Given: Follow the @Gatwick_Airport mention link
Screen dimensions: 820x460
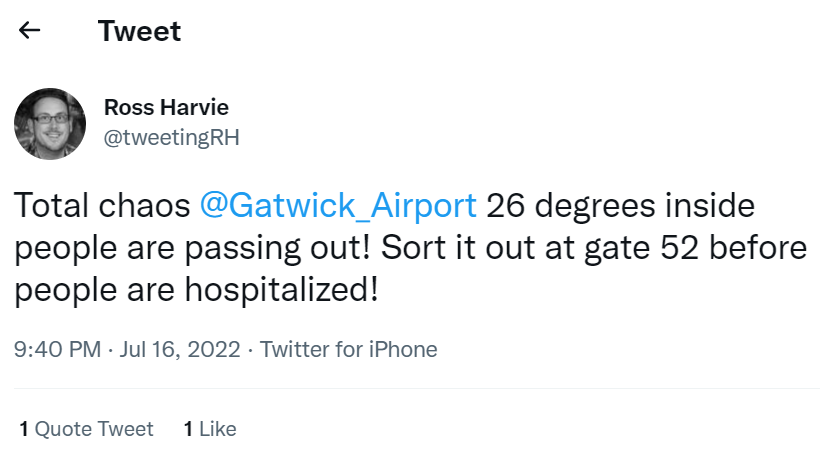Looking at the screenshot, I should click(338, 207).
